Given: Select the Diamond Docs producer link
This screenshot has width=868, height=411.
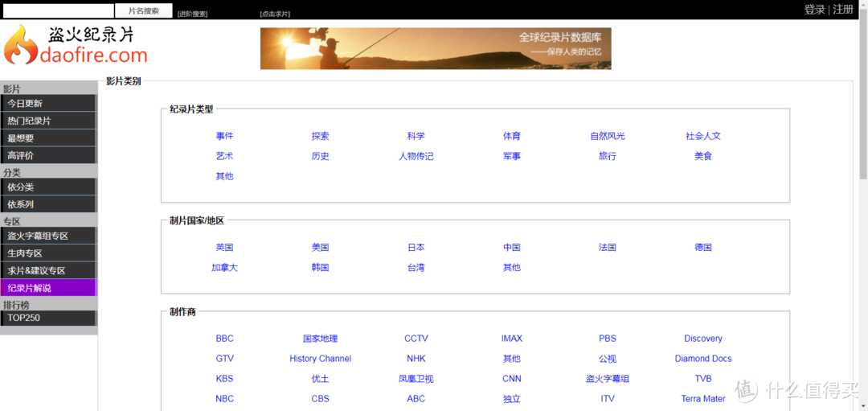Looking at the screenshot, I should coord(703,359).
